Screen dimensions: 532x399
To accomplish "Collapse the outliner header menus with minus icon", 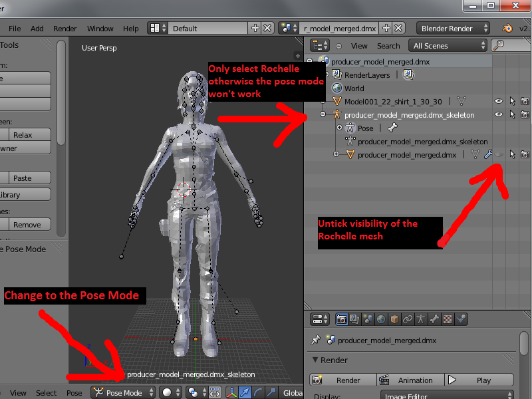I will click(338, 46).
